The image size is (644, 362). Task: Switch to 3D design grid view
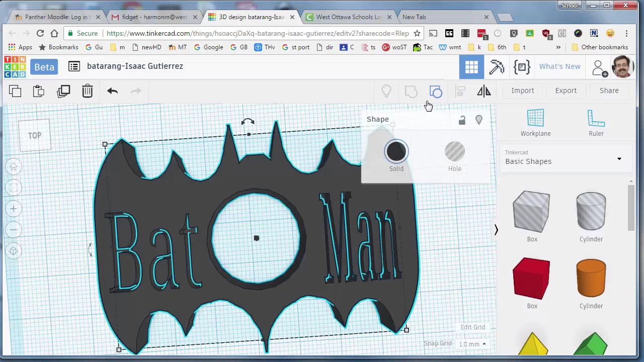coord(471,67)
